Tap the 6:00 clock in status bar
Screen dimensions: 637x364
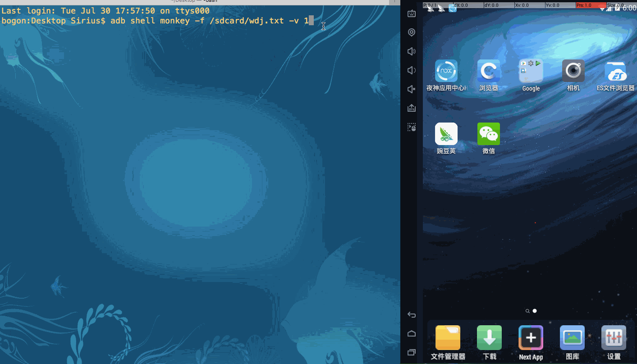[x=629, y=8]
